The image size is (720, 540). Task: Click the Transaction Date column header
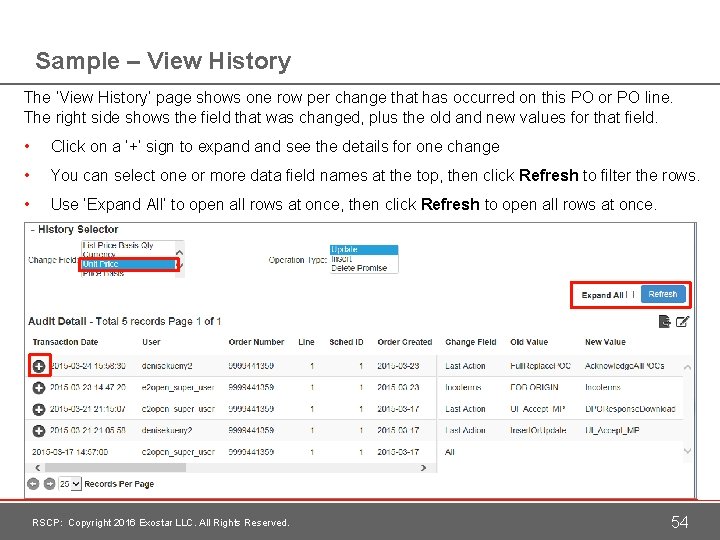coord(65,342)
